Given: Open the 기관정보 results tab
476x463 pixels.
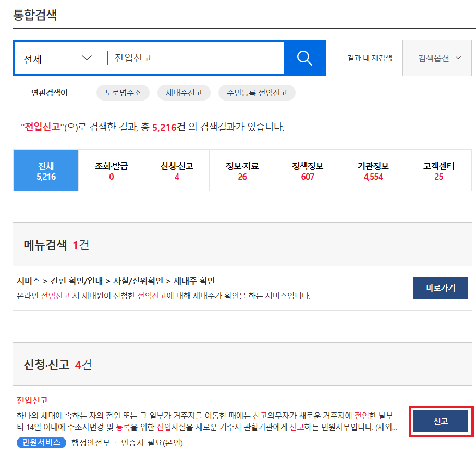Looking at the screenshot, I should click(x=373, y=170).
